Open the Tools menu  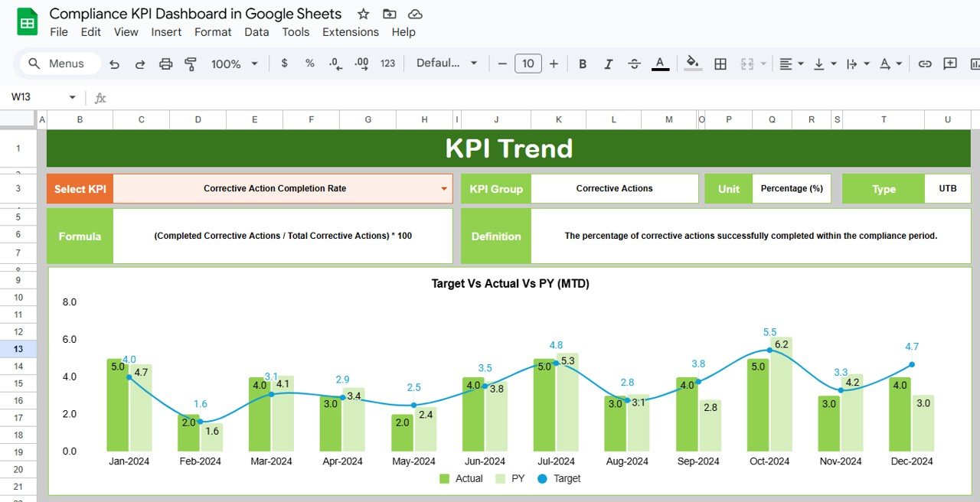pyautogui.click(x=296, y=32)
